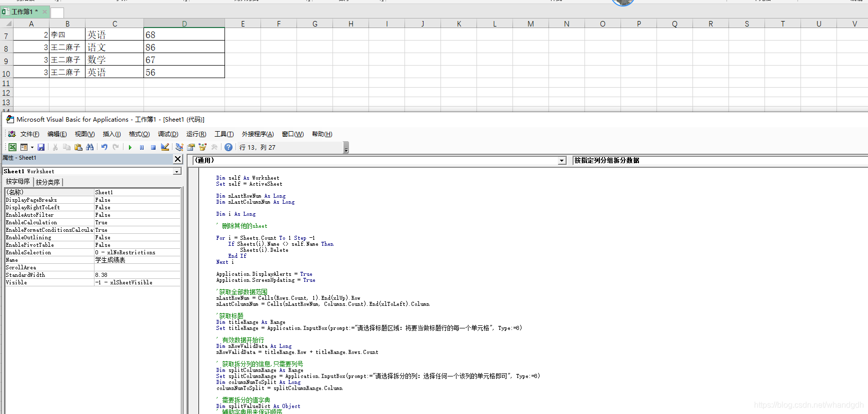868x414 pixels.
Task: Select the Name property value 学生成绩表
Action: click(137, 260)
